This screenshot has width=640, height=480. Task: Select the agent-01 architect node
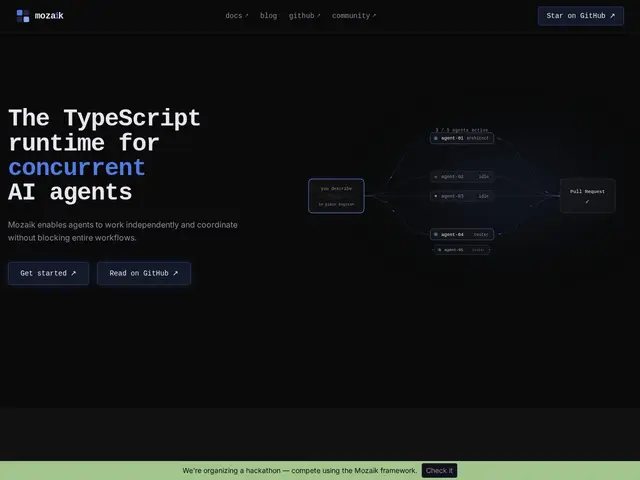[462, 138]
